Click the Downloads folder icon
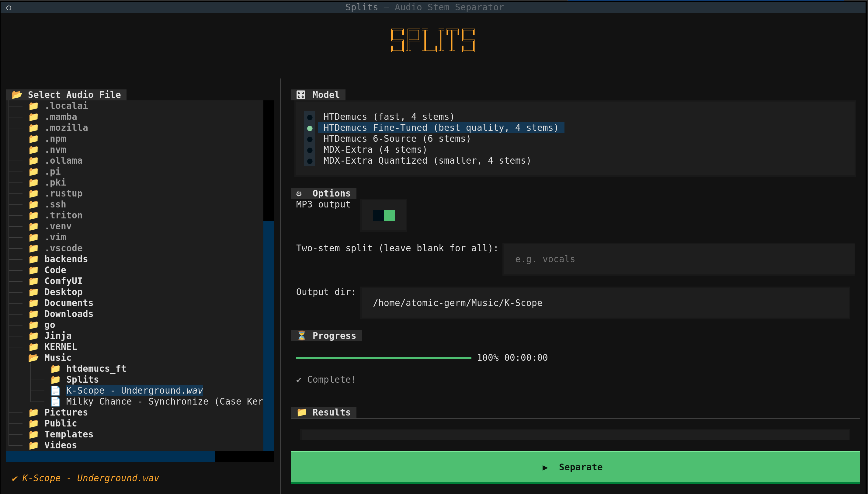Viewport: 868px width, 494px height. (x=33, y=314)
